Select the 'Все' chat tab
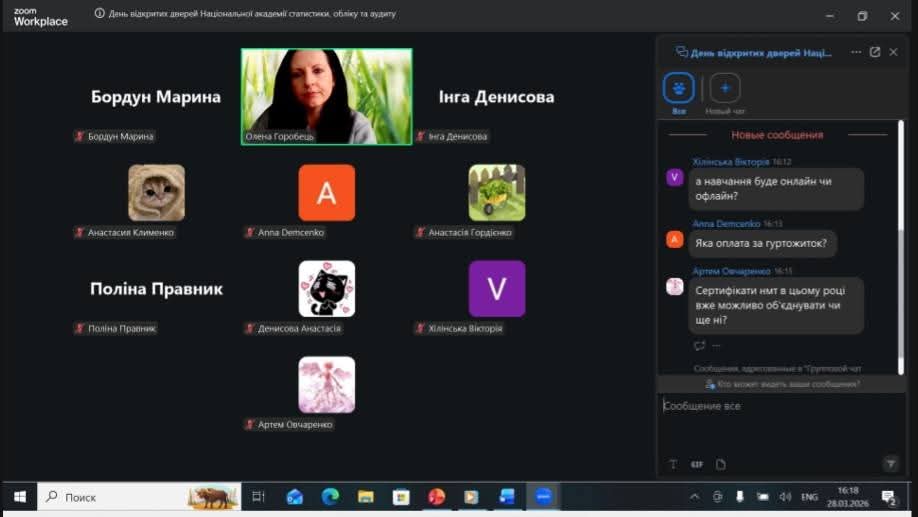The width and height of the screenshot is (918, 517). (x=679, y=89)
